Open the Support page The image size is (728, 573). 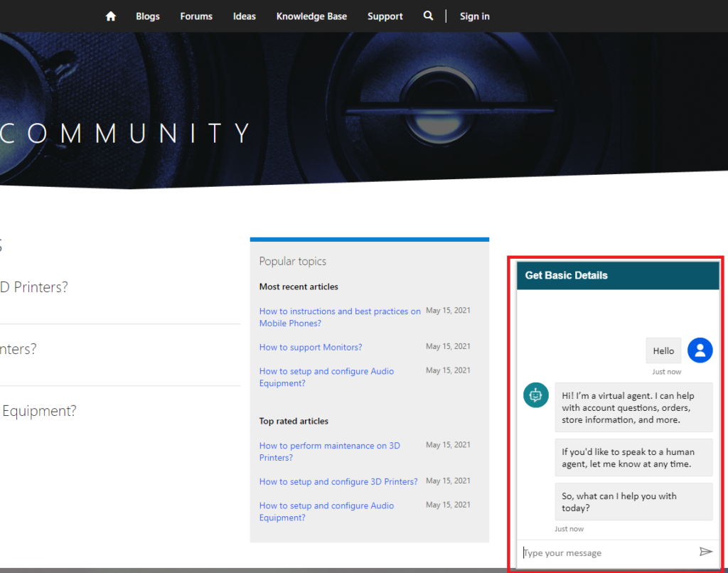click(x=385, y=16)
